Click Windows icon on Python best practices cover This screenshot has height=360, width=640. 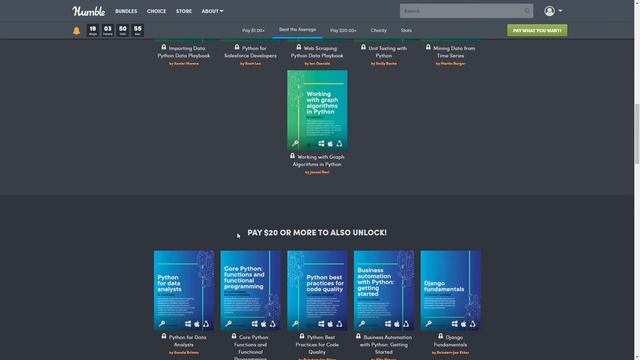(x=321, y=324)
